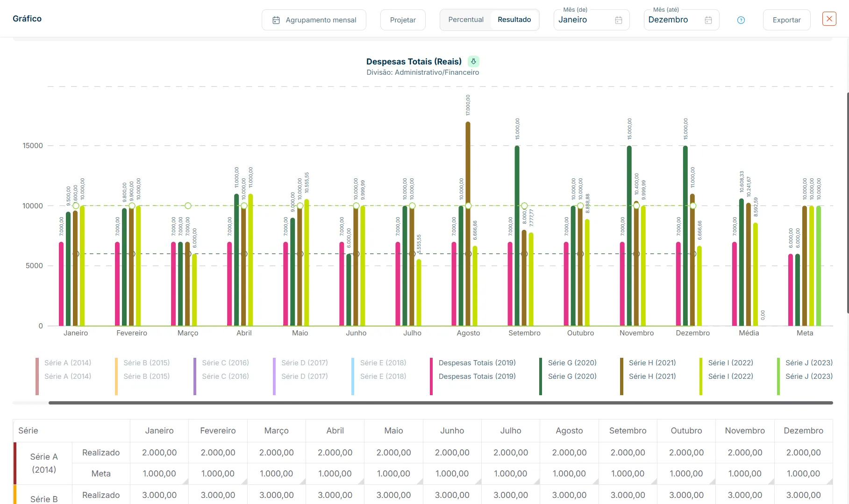Click the horizontal scrollbar below the legend
The height and width of the screenshot is (504, 849).
click(441, 403)
